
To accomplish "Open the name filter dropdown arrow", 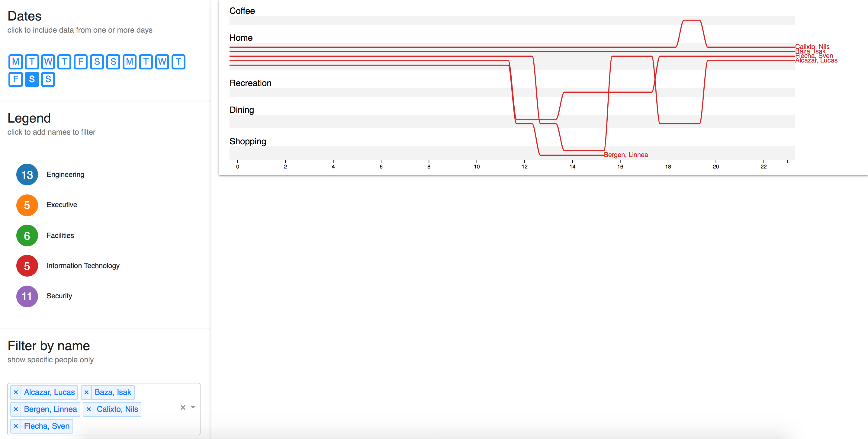I will pyautogui.click(x=193, y=407).
